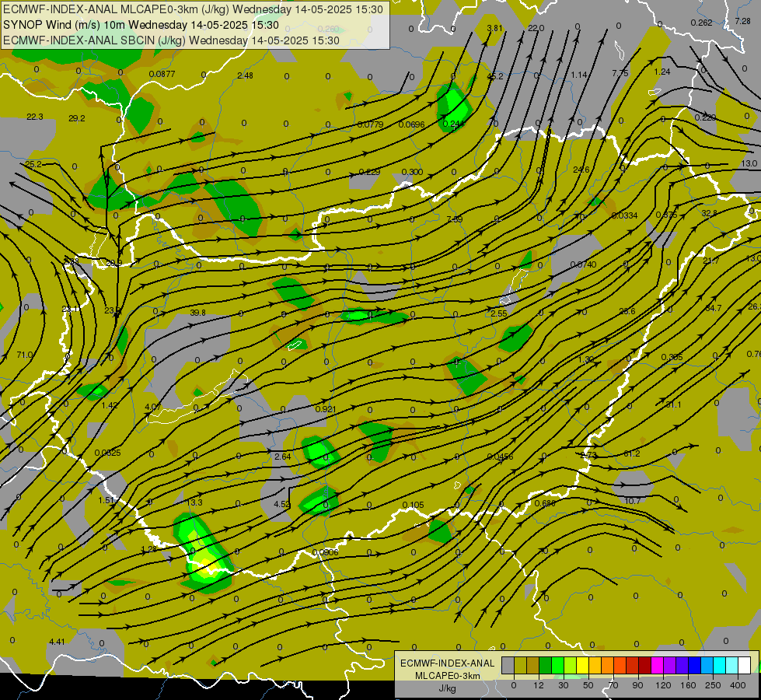This screenshot has height=700, width=761.
Task: Click legend tick value 250
Action: point(713,685)
